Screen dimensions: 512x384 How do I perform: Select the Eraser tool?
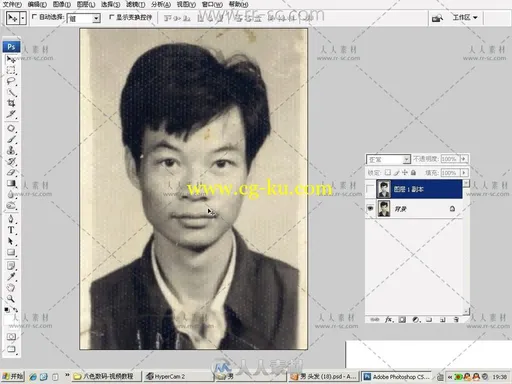point(11,172)
